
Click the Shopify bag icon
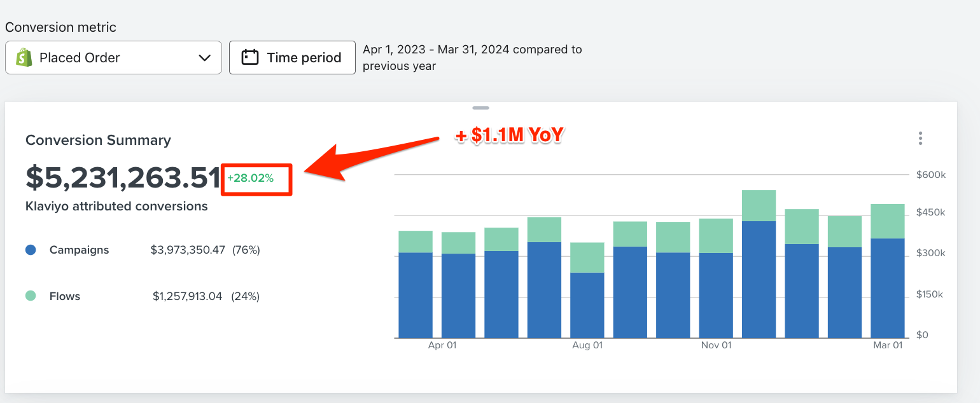tap(24, 58)
